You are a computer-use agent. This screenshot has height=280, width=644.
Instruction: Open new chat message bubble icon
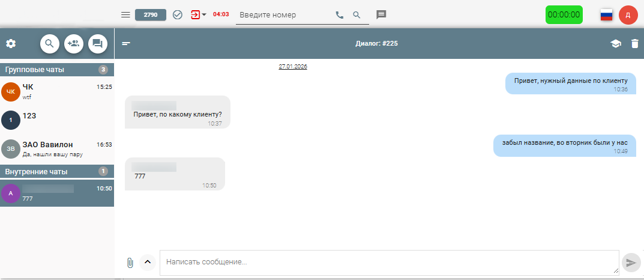[98, 43]
